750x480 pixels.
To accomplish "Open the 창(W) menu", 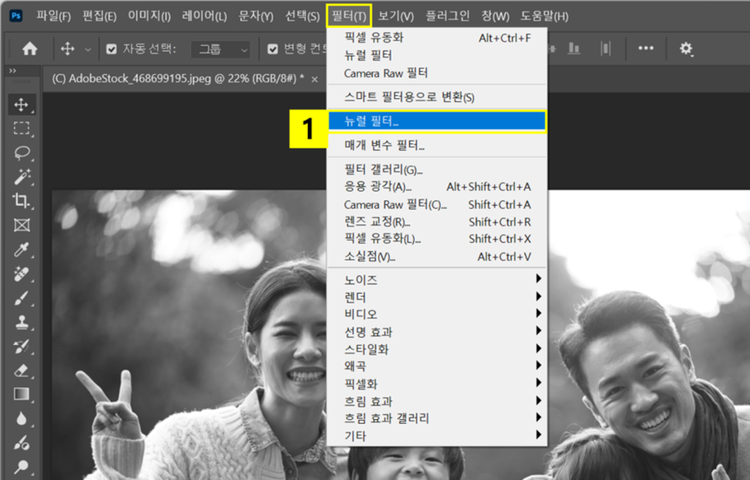I will pyautogui.click(x=495, y=16).
